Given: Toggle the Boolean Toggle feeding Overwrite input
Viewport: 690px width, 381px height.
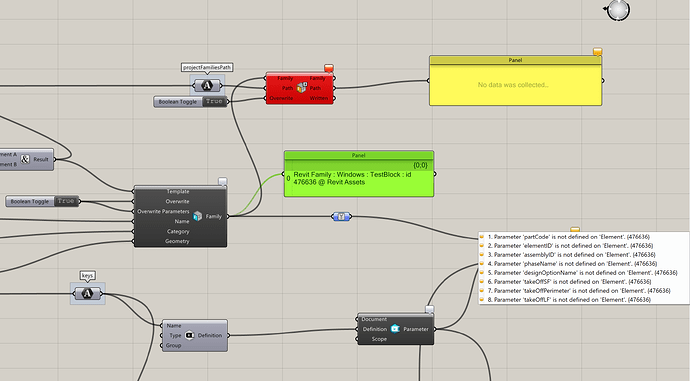Looking at the screenshot, I should click(x=66, y=201).
